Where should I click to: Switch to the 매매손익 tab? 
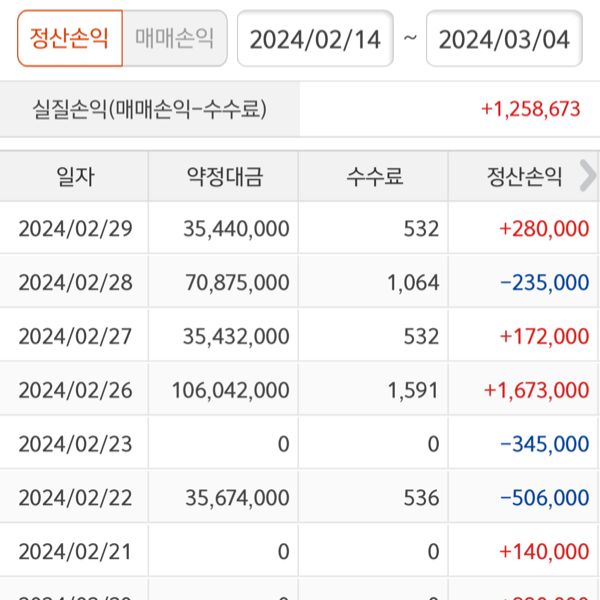175,39
